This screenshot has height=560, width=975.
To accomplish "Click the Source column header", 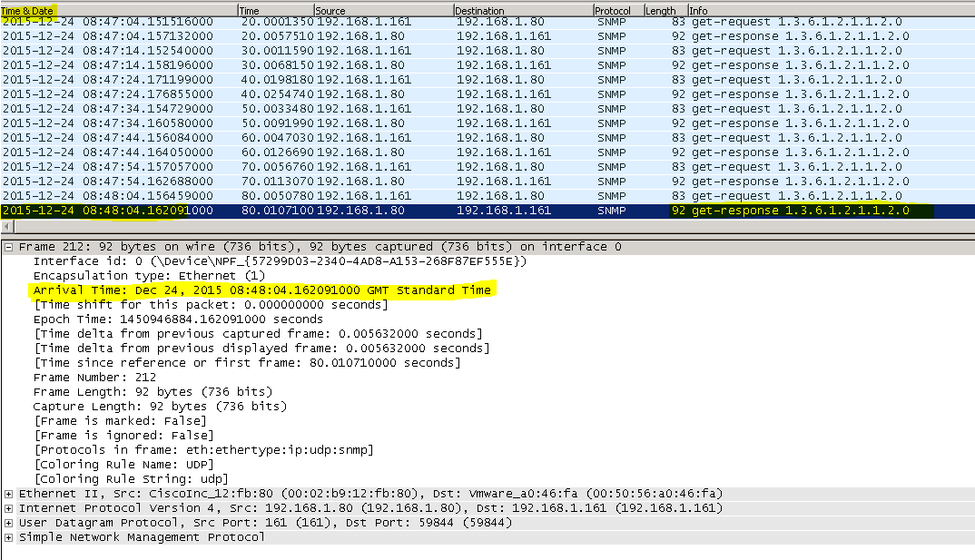I will pos(383,11).
